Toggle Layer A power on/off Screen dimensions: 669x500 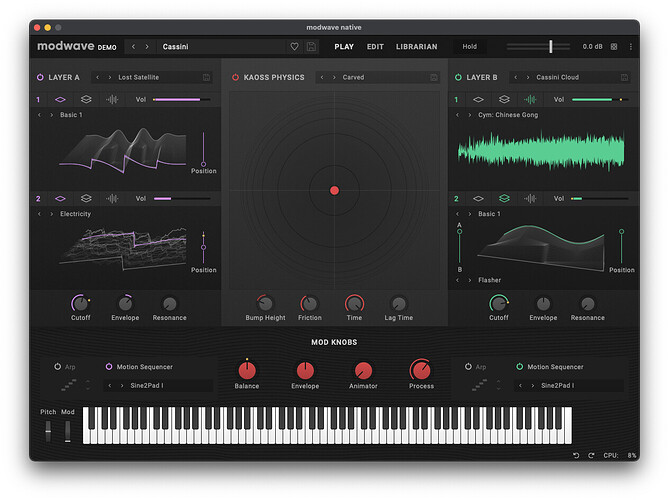(x=40, y=77)
